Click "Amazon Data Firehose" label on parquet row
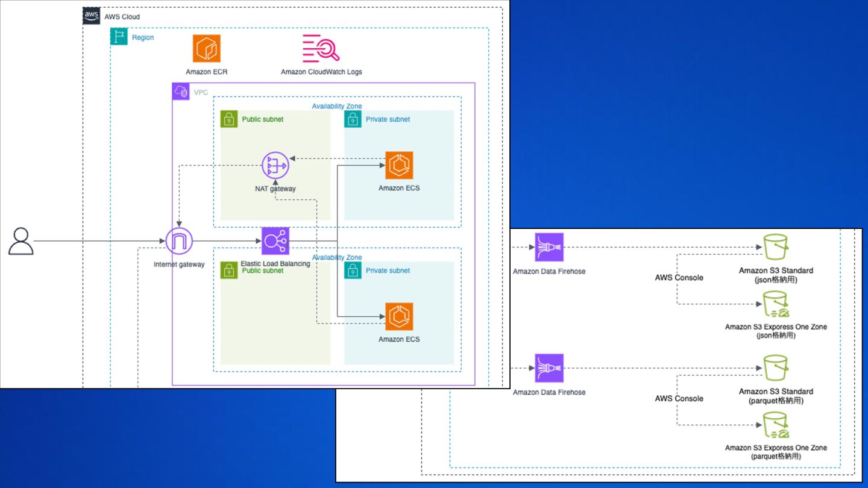The image size is (868, 488). [x=549, y=392]
